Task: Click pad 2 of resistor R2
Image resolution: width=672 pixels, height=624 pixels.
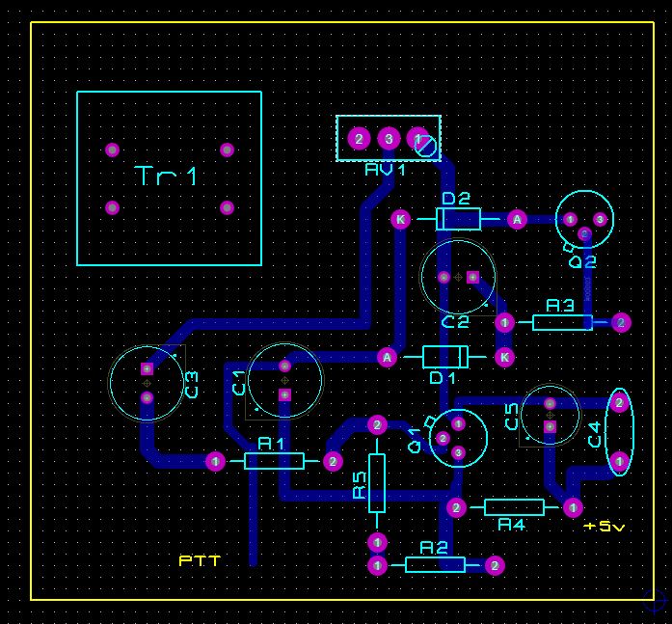Action: (x=495, y=566)
